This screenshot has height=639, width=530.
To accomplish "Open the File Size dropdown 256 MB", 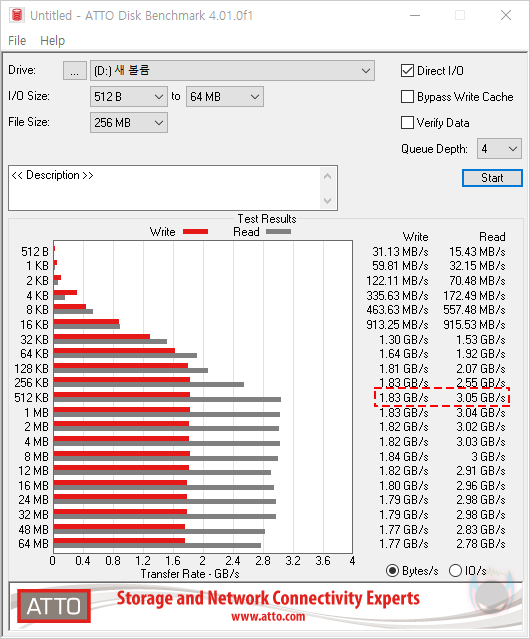I will pos(129,123).
